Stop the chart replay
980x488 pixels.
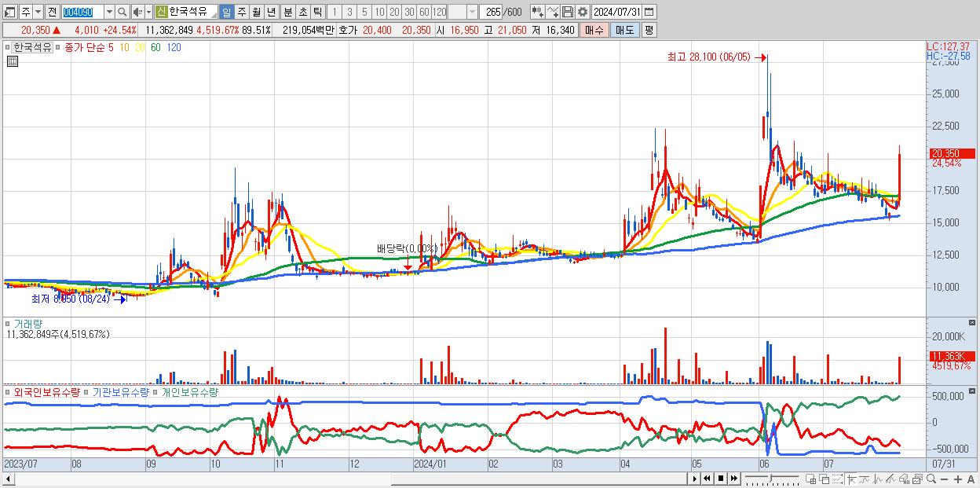click(721, 479)
